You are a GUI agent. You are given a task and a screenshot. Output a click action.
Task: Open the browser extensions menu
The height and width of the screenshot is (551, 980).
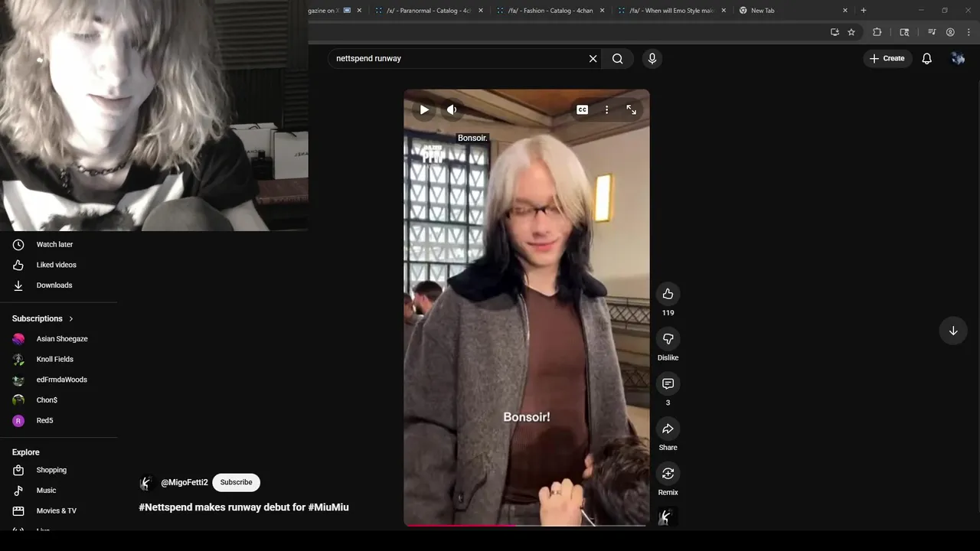click(x=877, y=32)
